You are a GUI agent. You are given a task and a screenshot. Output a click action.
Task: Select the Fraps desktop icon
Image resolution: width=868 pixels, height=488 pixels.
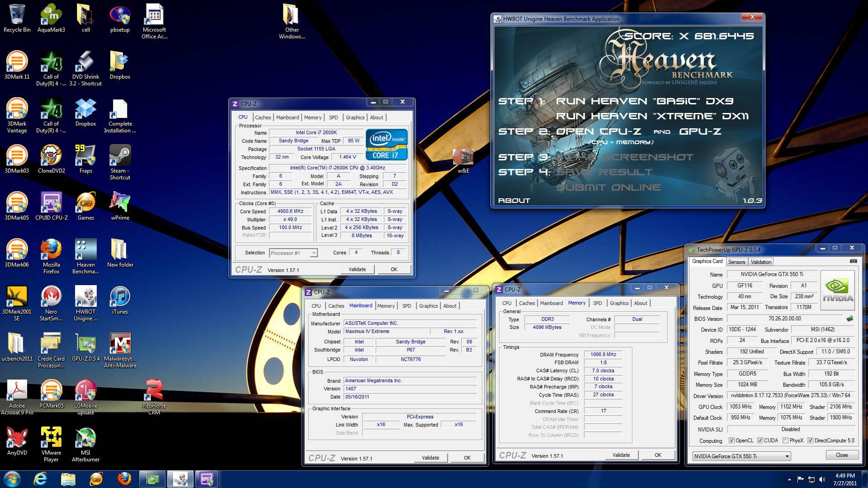[85, 160]
